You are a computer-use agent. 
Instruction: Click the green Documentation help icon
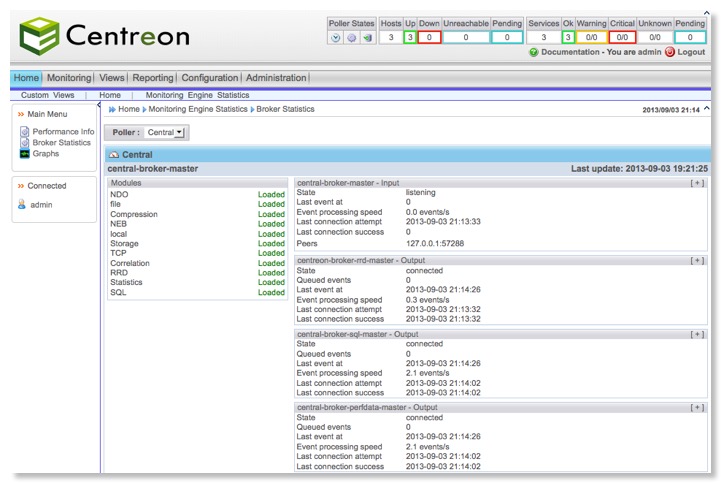533,52
